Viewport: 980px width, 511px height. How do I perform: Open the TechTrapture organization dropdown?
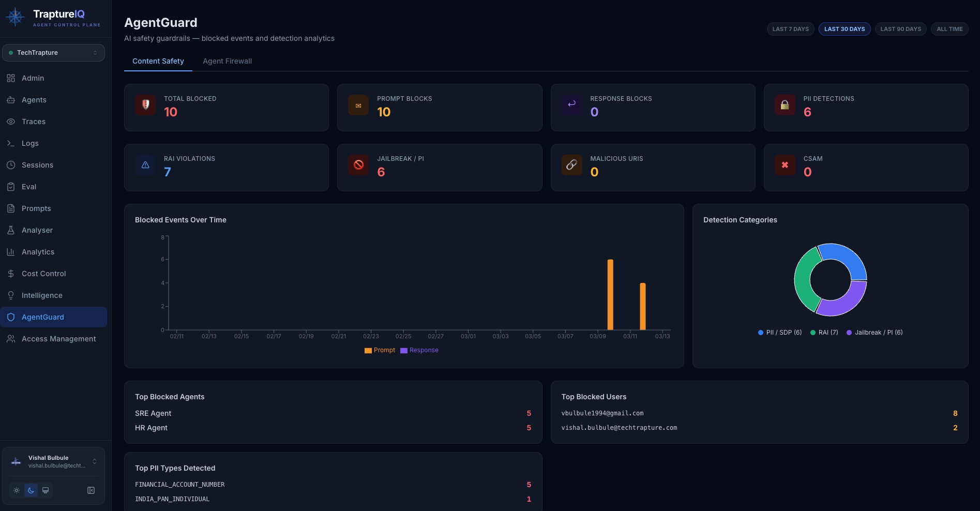53,52
